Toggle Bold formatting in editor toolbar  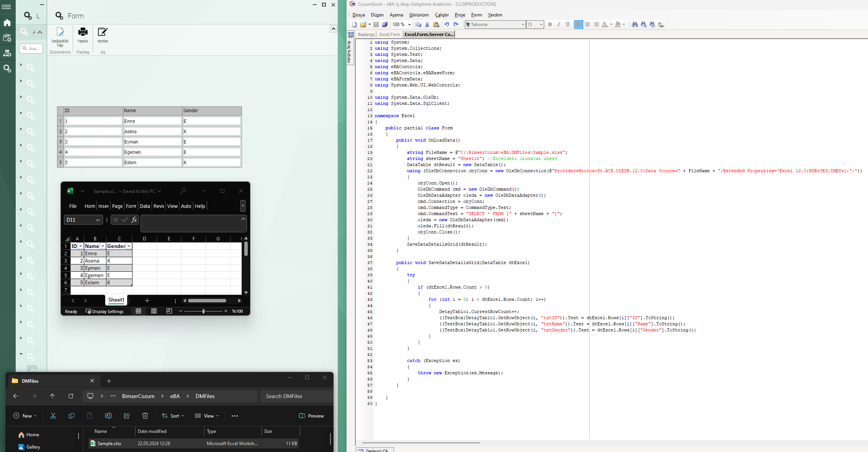tap(550, 24)
